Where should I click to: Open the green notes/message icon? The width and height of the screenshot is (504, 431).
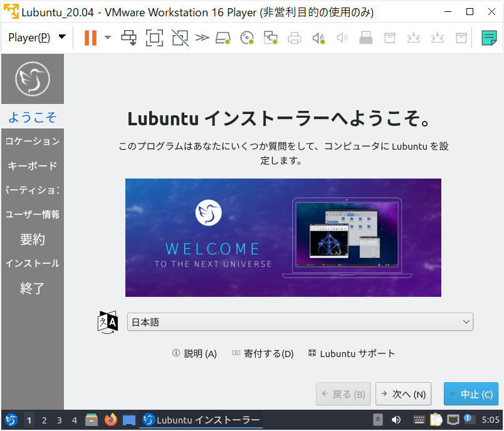489,38
